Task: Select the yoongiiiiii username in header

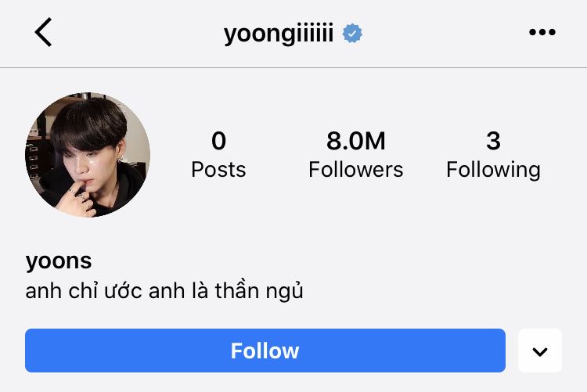Action: click(279, 34)
